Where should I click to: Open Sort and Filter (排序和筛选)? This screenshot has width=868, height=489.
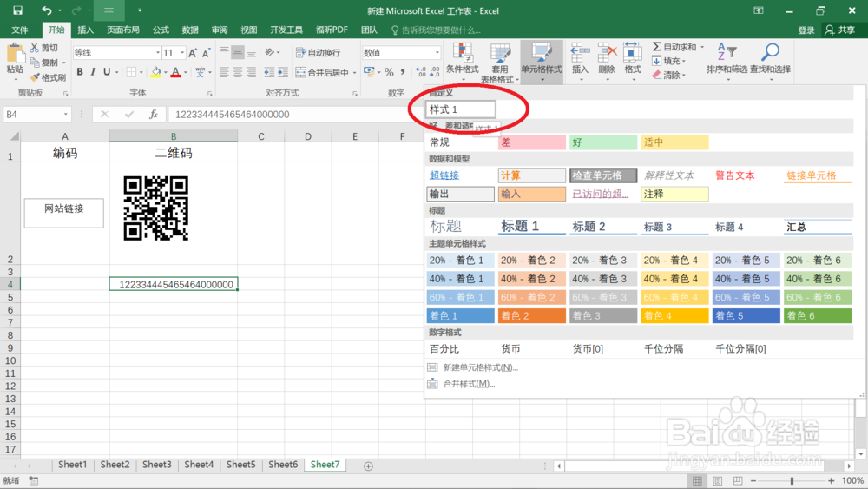[x=727, y=62]
